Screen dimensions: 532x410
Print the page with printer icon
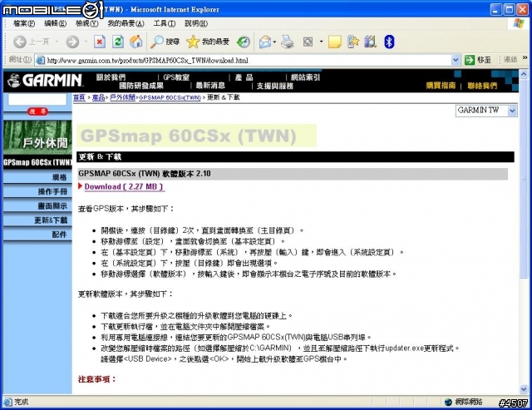287,42
